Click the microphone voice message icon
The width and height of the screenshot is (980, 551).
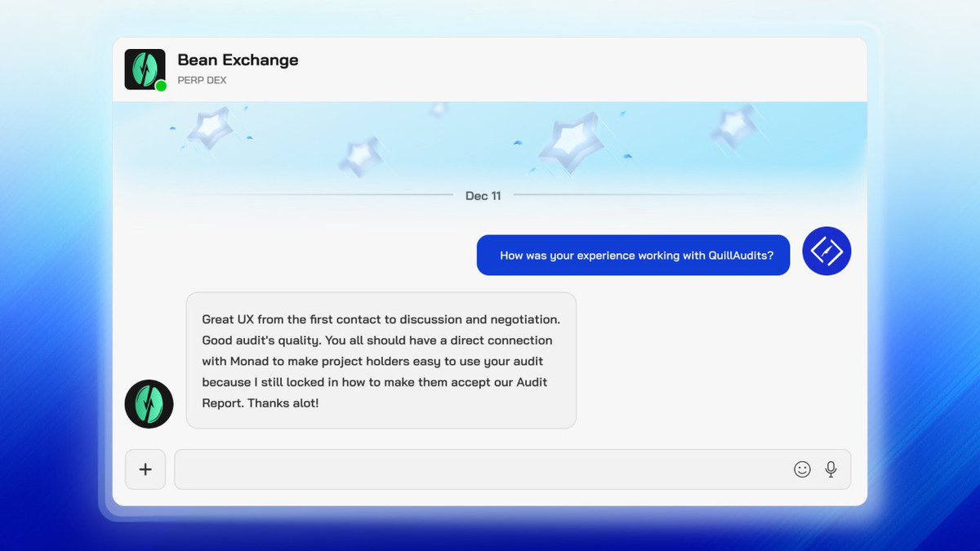pos(831,469)
